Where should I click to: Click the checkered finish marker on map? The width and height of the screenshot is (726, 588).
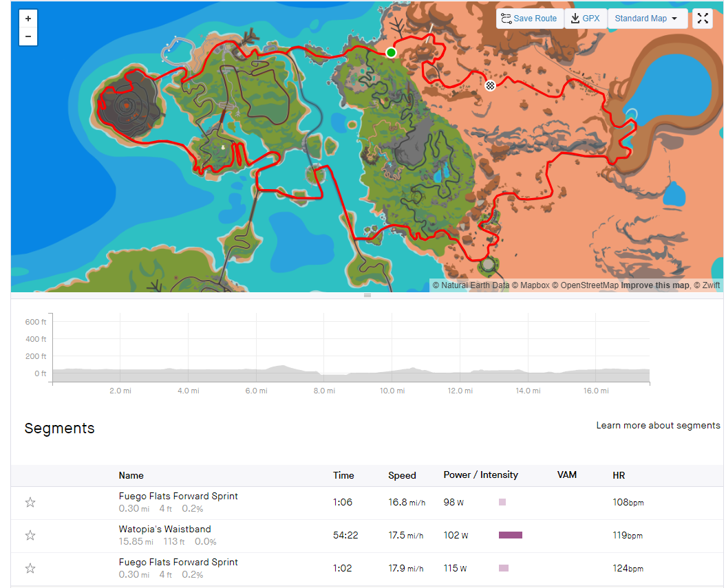tap(491, 85)
